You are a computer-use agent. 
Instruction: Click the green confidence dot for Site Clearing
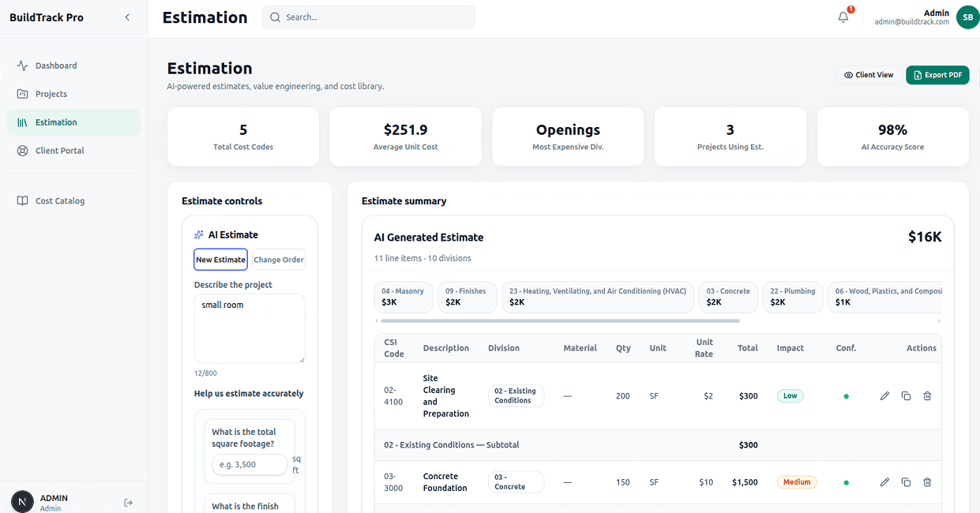coord(847,396)
